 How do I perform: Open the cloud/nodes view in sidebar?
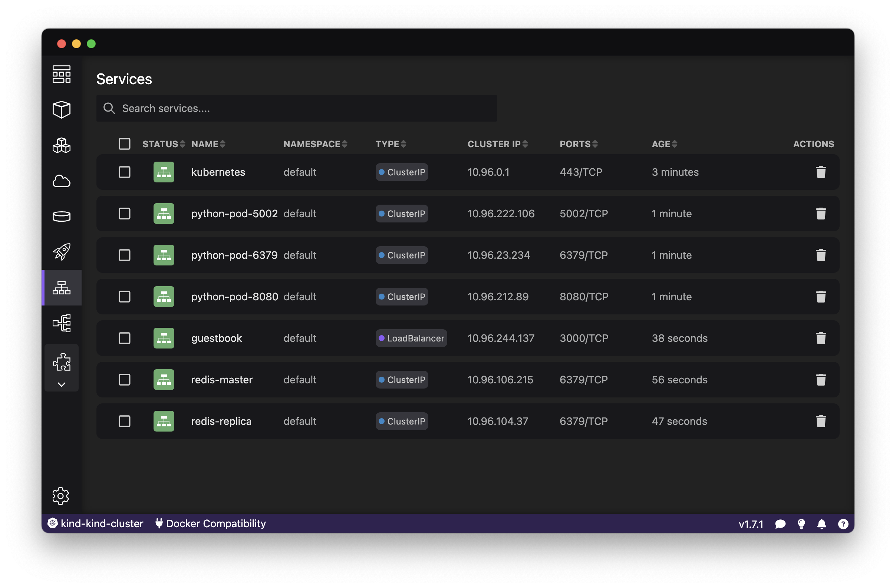(x=61, y=181)
